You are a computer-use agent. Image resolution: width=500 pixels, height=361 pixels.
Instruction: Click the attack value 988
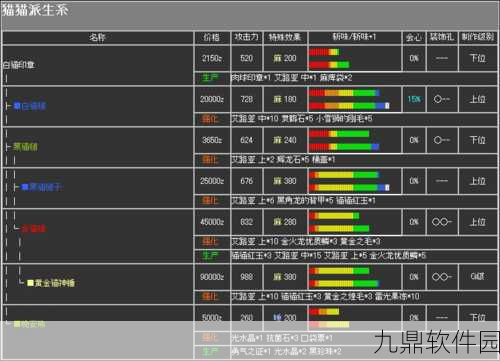[247, 277]
